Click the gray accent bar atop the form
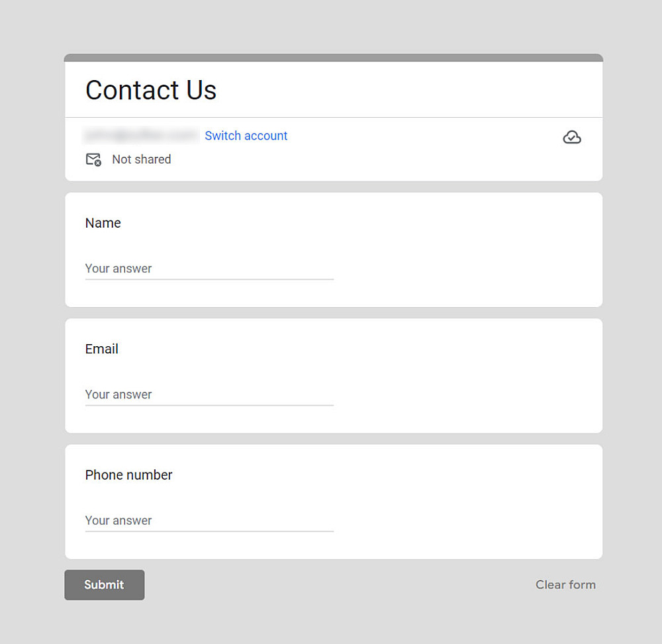Image resolution: width=662 pixels, height=644 pixels. click(334, 58)
